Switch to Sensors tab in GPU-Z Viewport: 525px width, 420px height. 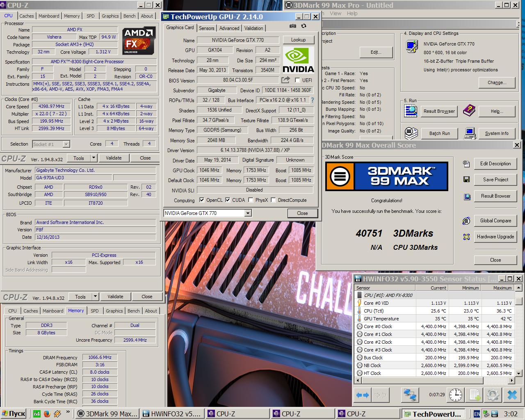[206, 28]
